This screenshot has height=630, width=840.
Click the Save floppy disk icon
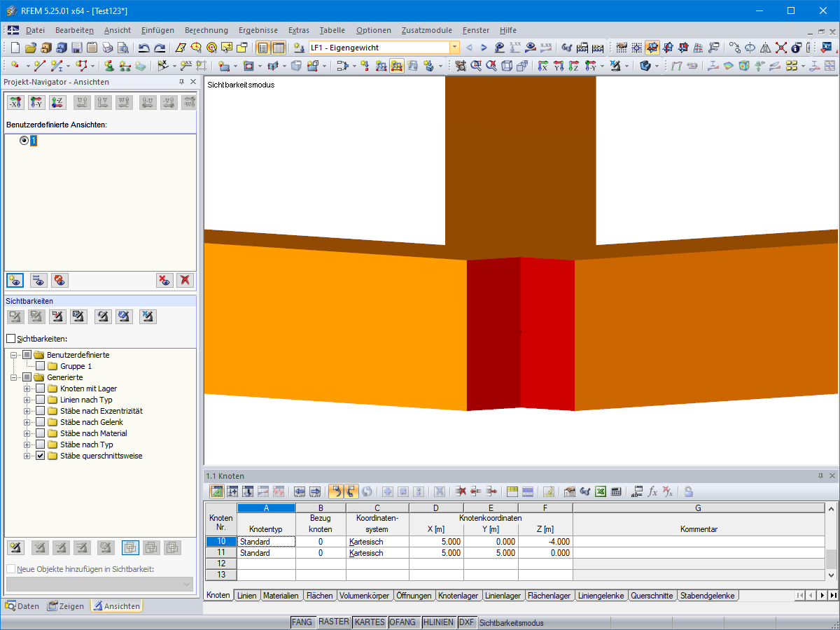77,48
